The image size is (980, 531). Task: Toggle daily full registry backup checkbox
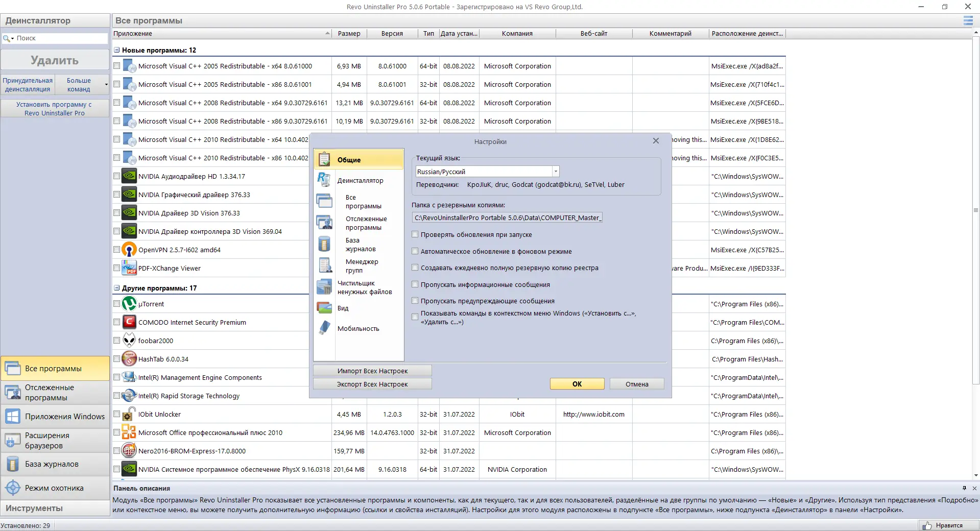click(415, 268)
